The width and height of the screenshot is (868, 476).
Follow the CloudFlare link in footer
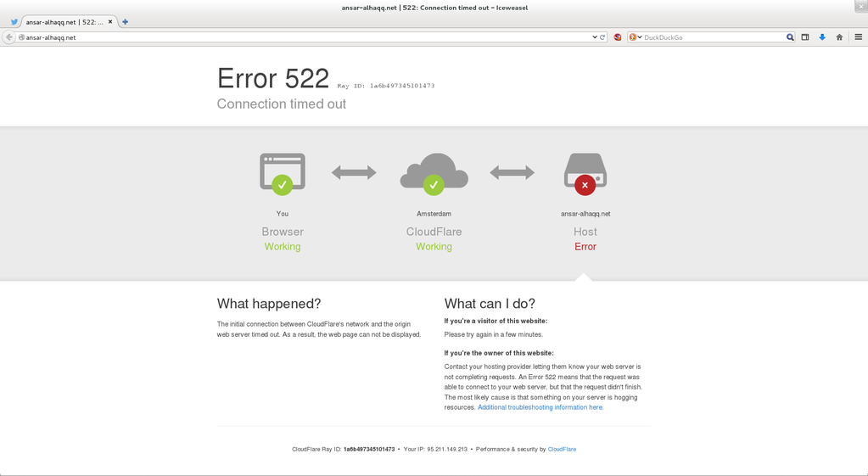pyautogui.click(x=562, y=449)
